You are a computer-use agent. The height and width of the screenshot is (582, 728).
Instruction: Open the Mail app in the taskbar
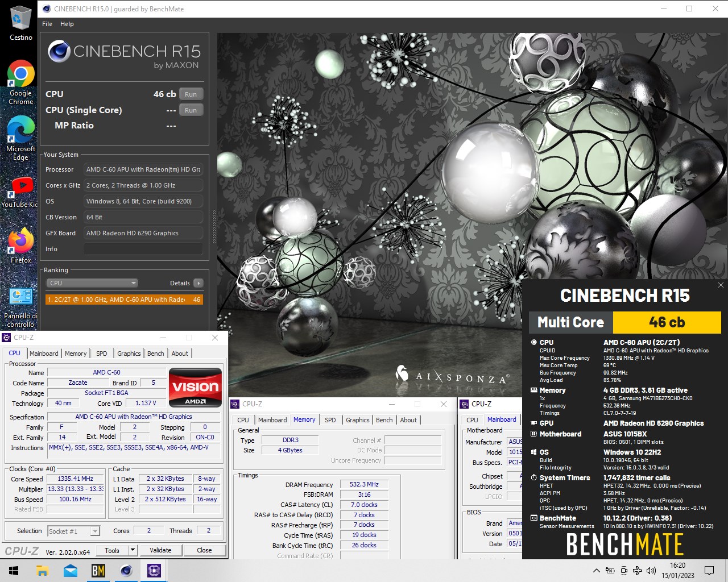70,571
